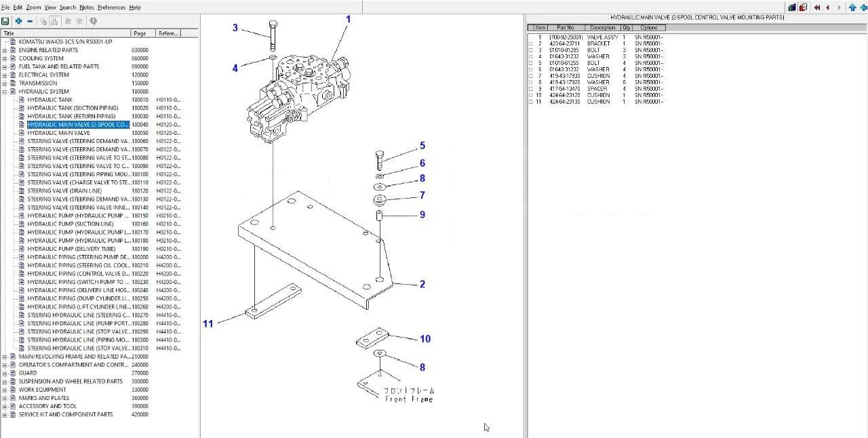Check the box for part 01010-61255
Viewport: 868px width, 438px height.
pos(531,63)
